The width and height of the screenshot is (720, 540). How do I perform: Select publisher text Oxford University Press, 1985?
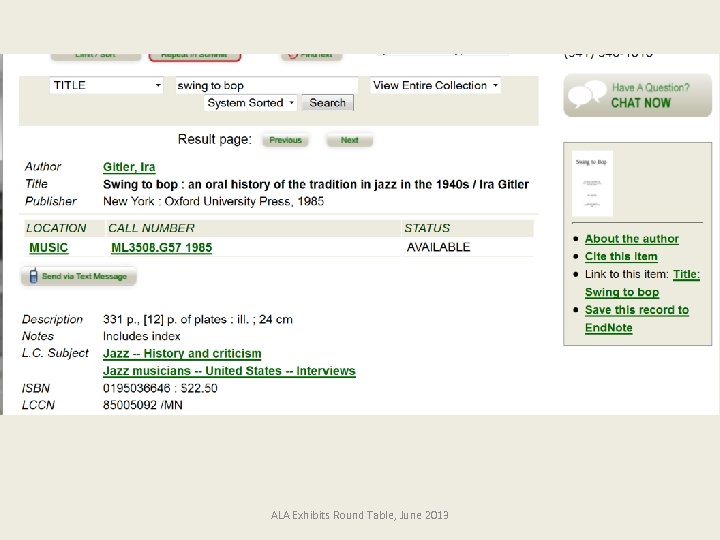(244, 202)
